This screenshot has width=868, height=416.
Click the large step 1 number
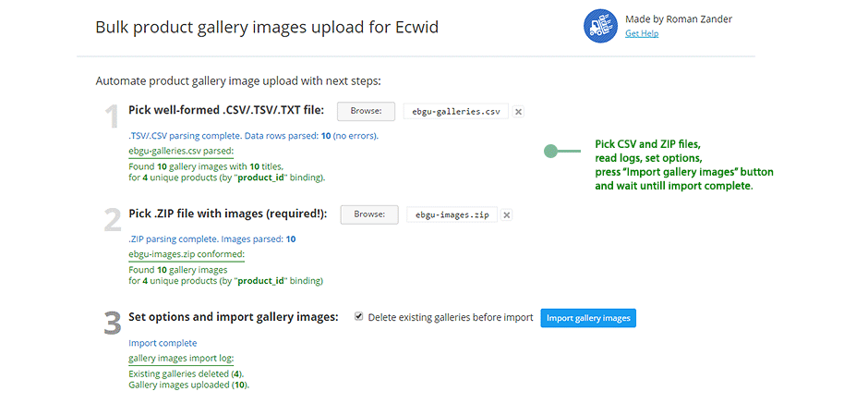pyautogui.click(x=113, y=116)
